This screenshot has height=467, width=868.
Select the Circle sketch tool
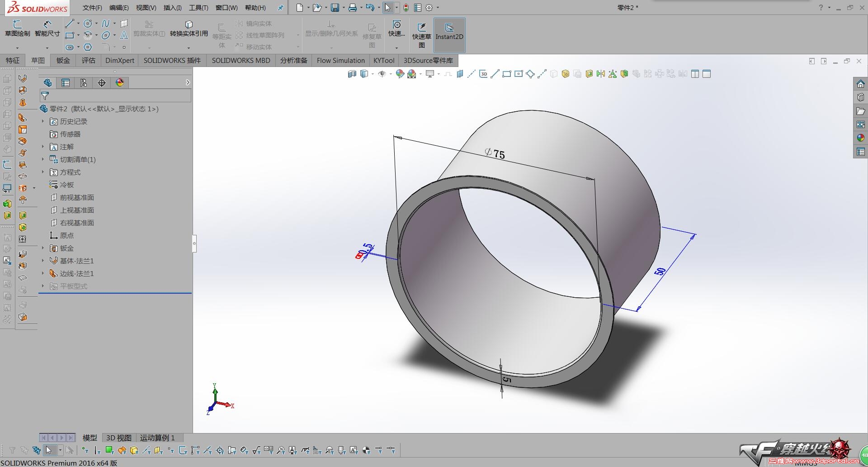tap(88, 24)
